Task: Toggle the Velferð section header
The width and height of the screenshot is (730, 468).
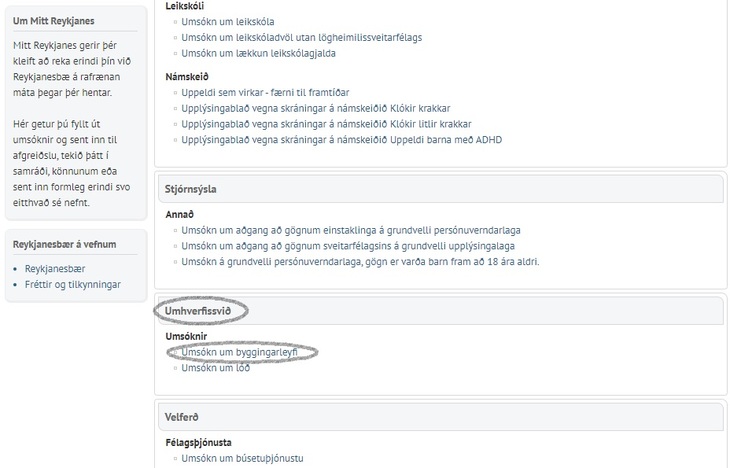Action: [x=440, y=417]
